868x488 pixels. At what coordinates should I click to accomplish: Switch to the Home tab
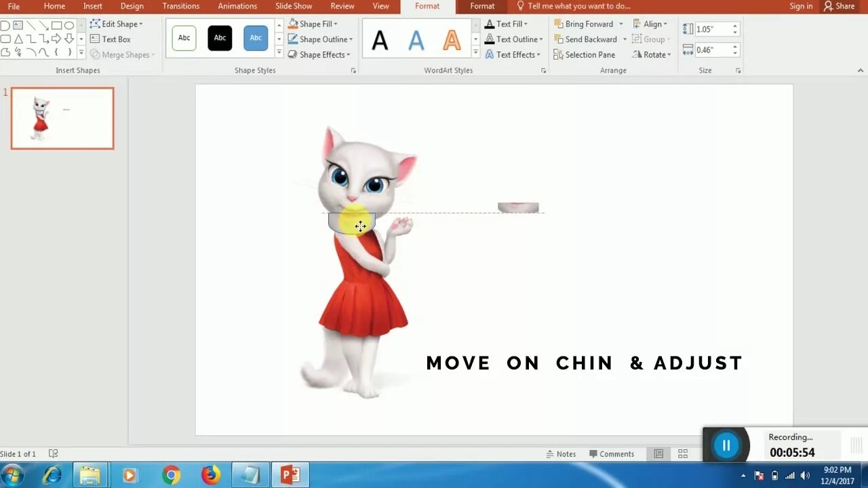tap(54, 6)
